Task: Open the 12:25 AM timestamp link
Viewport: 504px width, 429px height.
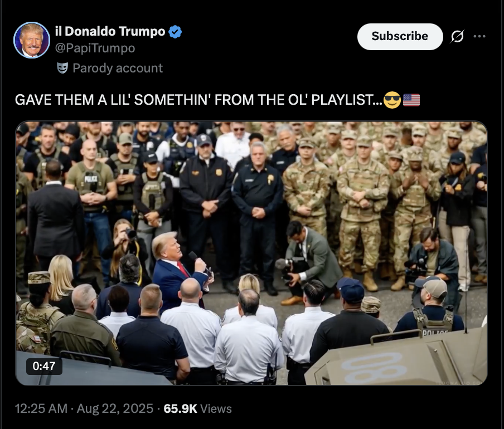Action: (41, 408)
